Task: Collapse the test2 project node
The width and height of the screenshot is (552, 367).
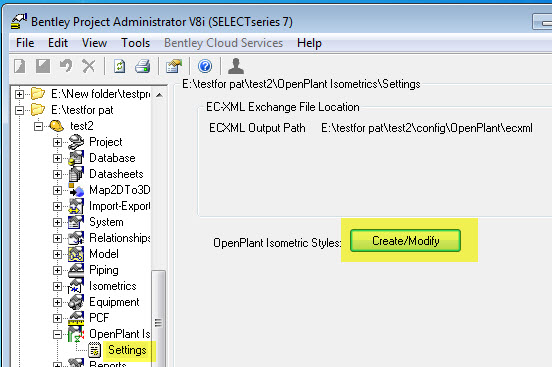Action: point(38,126)
